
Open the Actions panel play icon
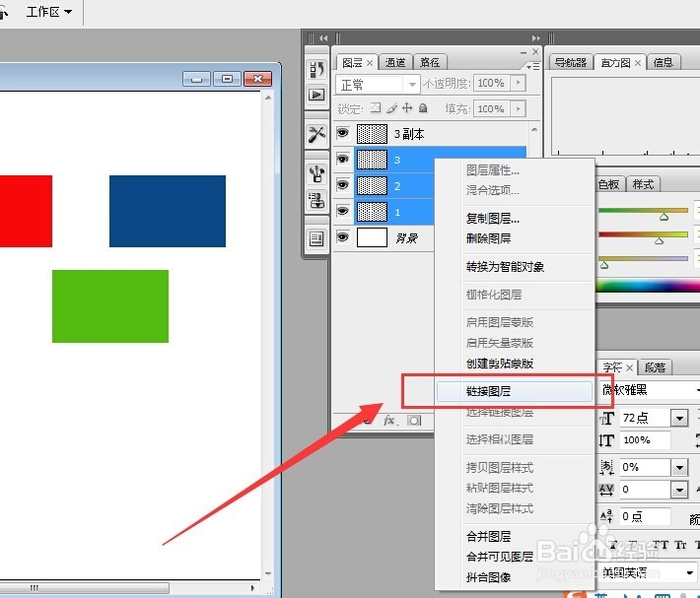point(316,95)
